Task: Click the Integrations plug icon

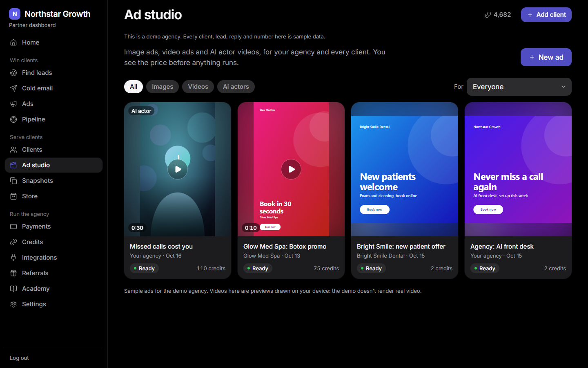Action: click(x=13, y=258)
